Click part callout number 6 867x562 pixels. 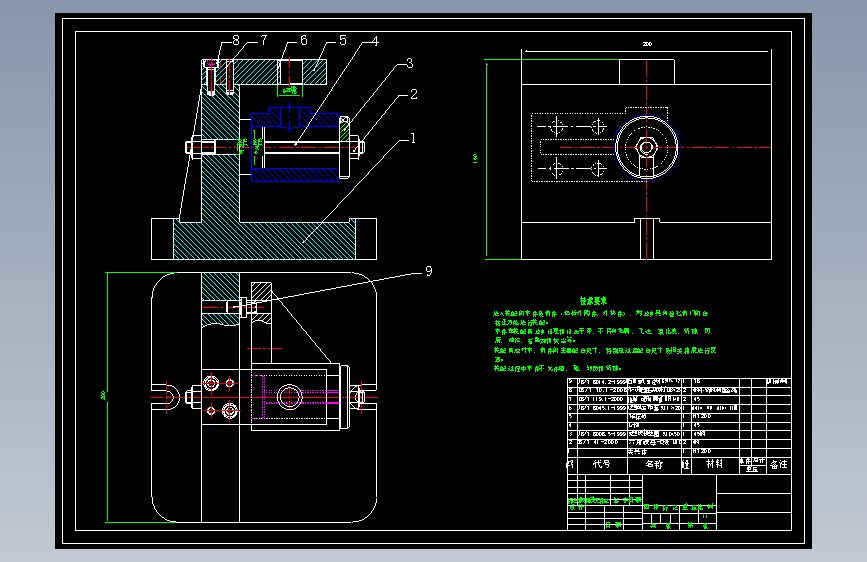tap(304, 40)
